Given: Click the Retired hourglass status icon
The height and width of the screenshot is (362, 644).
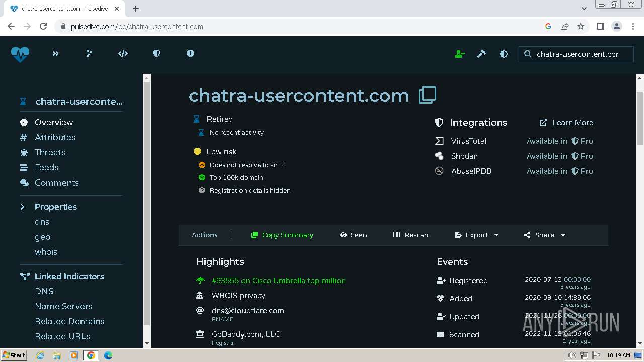Looking at the screenshot, I should [197, 119].
